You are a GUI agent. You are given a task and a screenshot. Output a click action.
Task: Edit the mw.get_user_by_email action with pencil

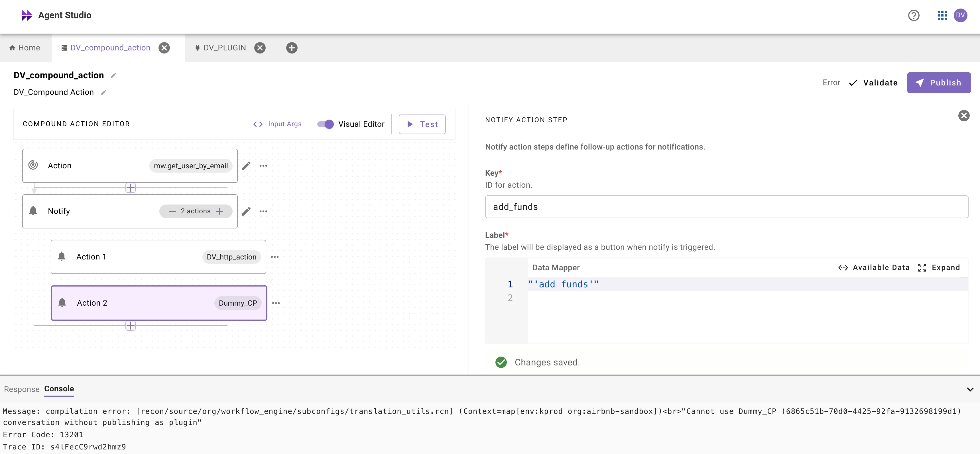point(246,166)
